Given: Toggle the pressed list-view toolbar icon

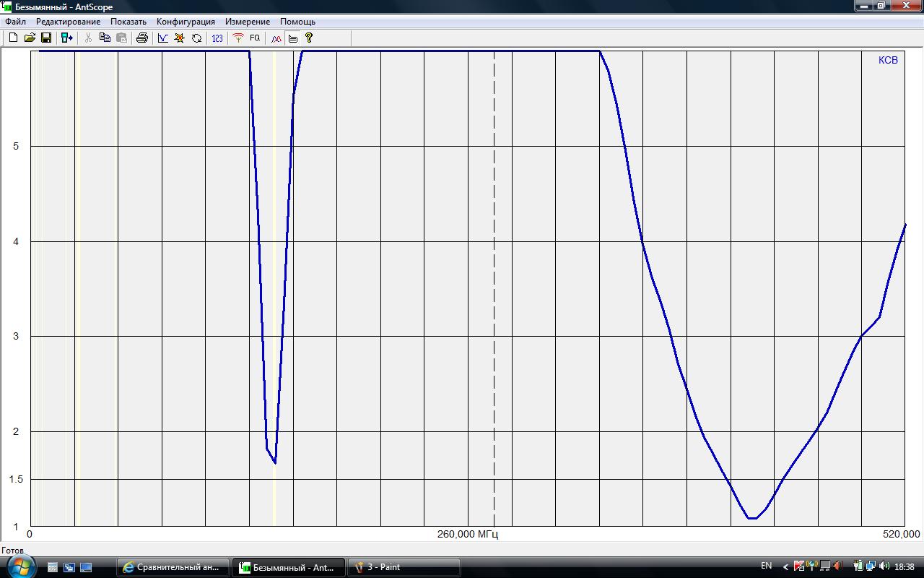Looking at the screenshot, I should click(292, 38).
